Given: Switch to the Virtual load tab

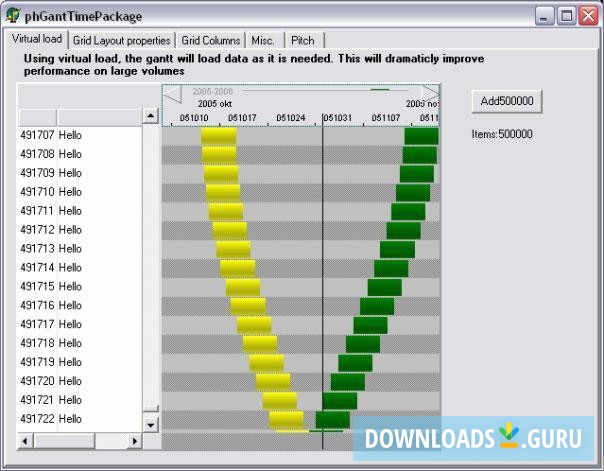Looking at the screenshot, I should coord(37,39).
